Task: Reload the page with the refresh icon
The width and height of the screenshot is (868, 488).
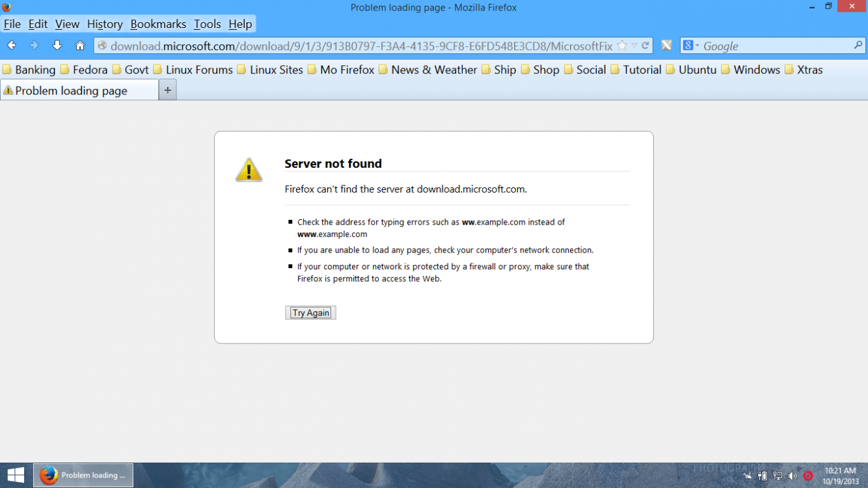Action: click(645, 46)
